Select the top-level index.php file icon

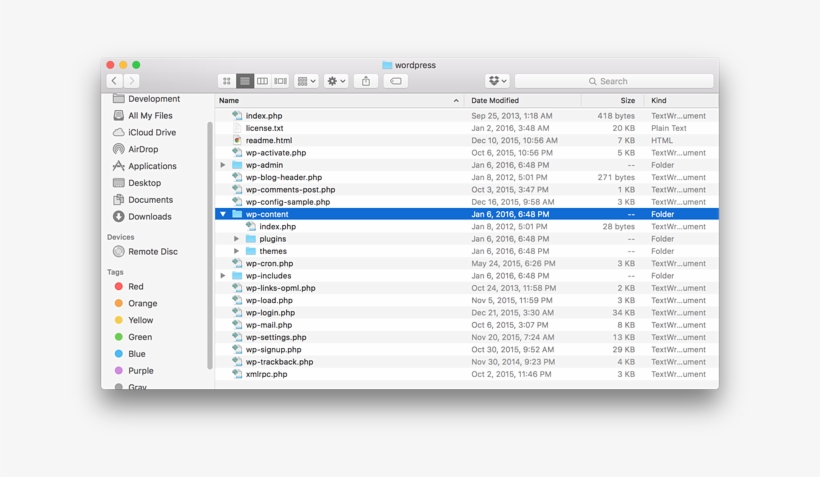[237, 116]
